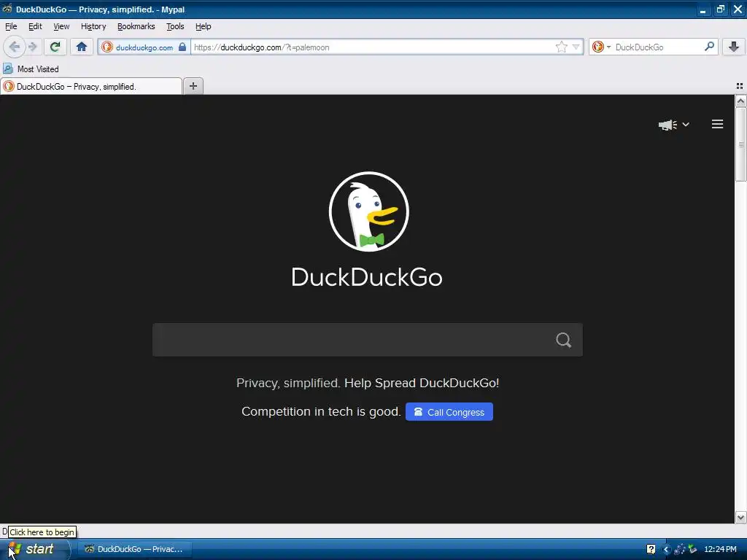Click the clock showing 12:24 PM
The width and height of the screenshot is (747, 560).
pyautogui.click(x=720, y=549)
